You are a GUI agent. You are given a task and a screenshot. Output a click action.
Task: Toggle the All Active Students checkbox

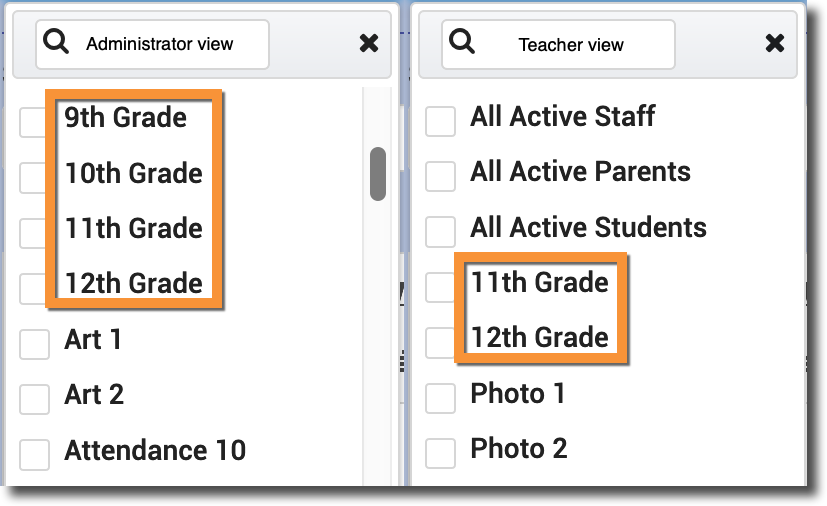pyautogui.click(x=441, y=232)
